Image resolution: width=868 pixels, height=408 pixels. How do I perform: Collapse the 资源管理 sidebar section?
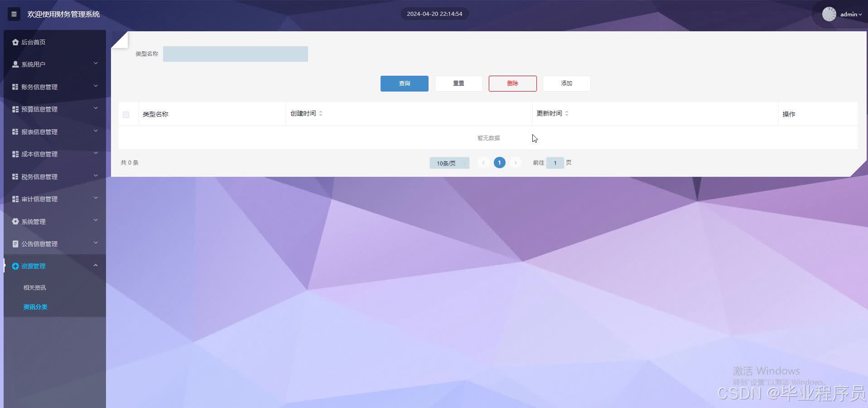coord(95,265)
